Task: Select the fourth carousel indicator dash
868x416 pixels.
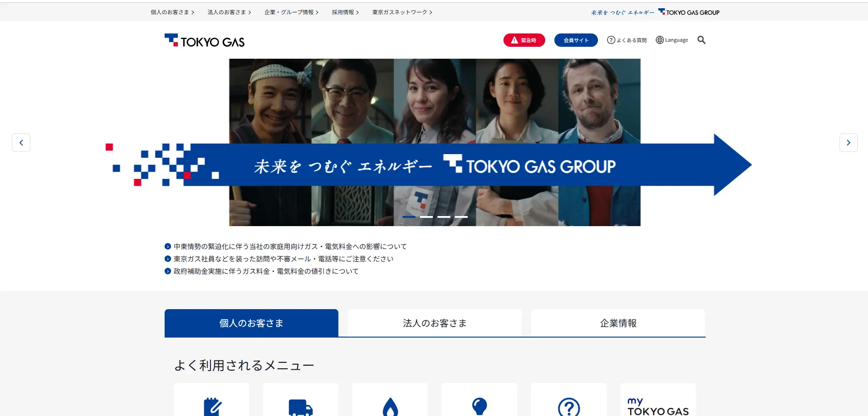Action: click(461, 216)
